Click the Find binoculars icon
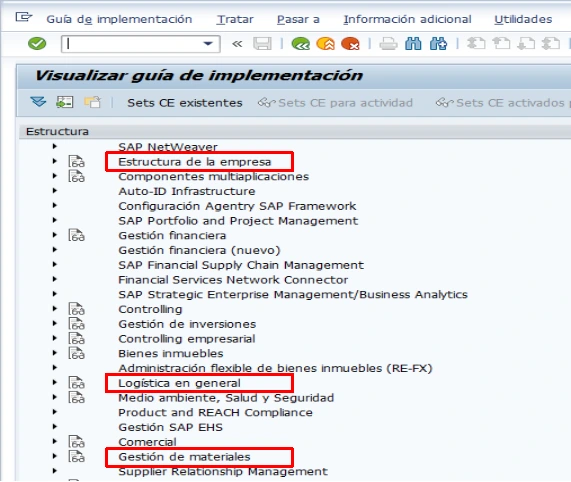The height and width of the screenshot is (482, 571). coord(413,44)
